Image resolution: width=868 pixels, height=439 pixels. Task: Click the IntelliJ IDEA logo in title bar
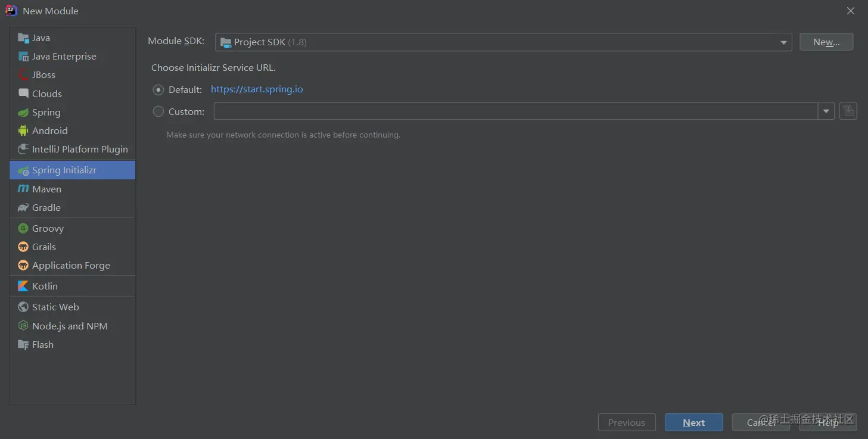click(x=11, y=11)
